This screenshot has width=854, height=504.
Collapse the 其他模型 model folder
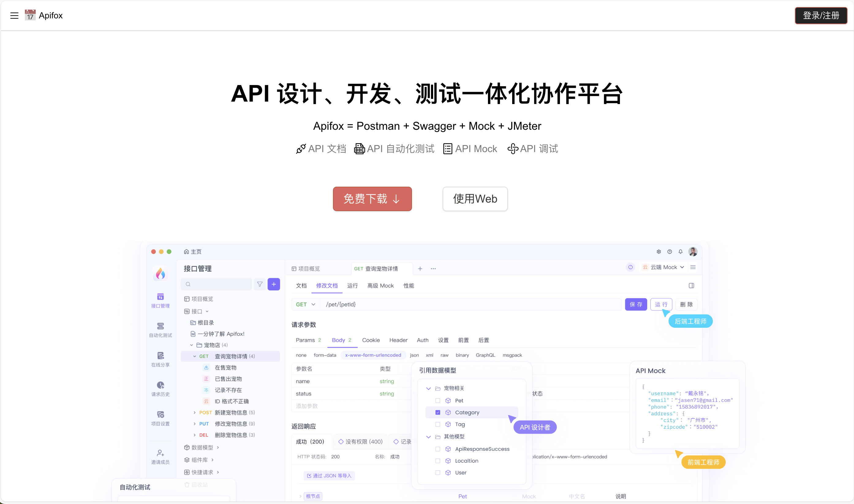click(428, 437)
